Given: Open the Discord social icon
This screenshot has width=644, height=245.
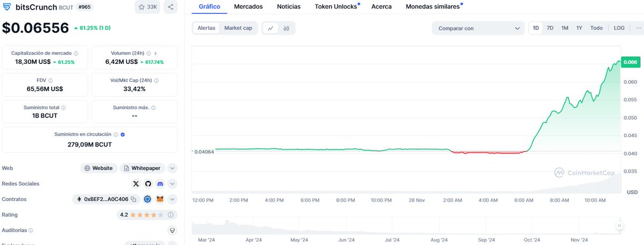Looking at the screenshot, I should (160, 184).
